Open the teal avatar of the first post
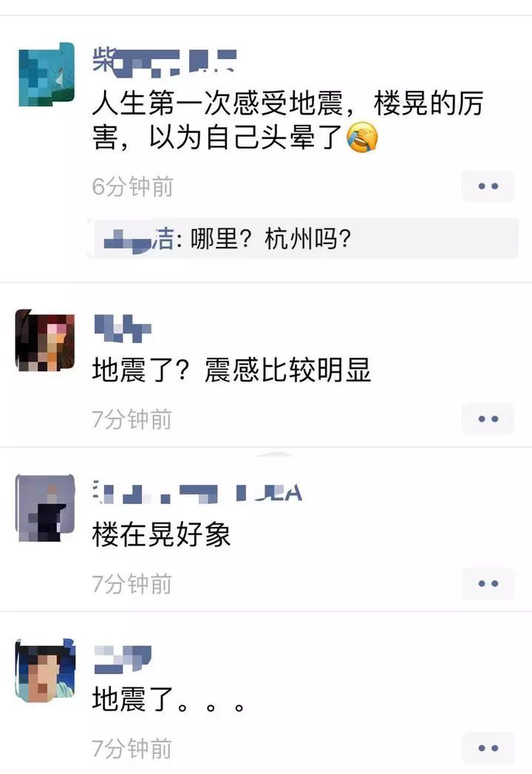 [46, 75]
